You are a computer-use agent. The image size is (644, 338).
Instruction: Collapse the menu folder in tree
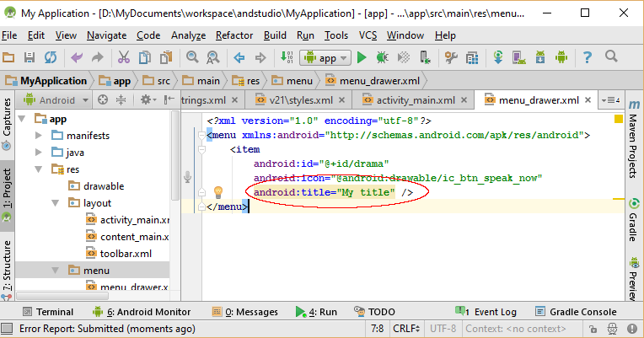click(56, 271)
